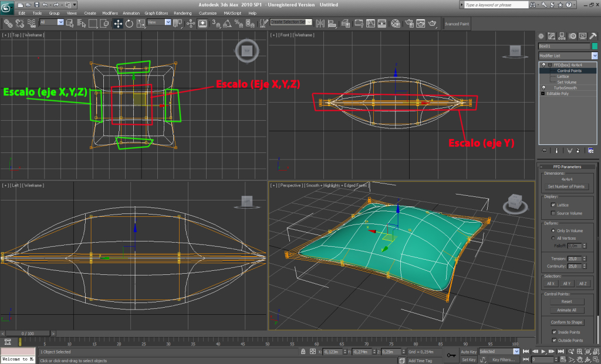Select the All Vertices radio option
The width and height of the screenshot is (601, 364).
tap(553, 238)
